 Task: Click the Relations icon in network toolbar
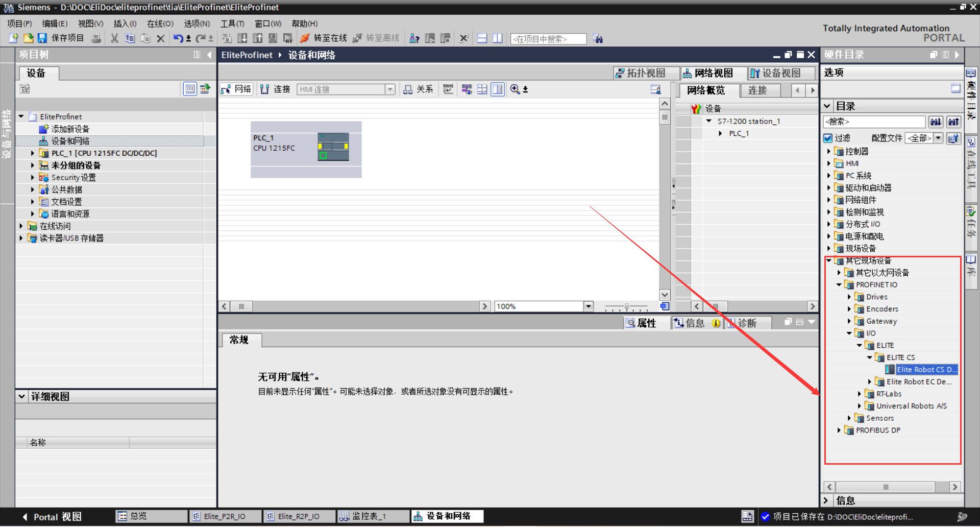pyautogui.click(x=408, y=89)
